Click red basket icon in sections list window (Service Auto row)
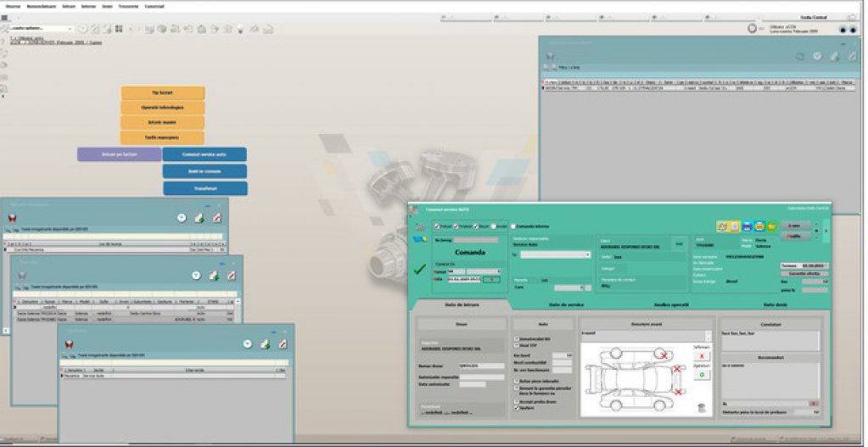Screen dimensions: 868x447 pos(70,344)
